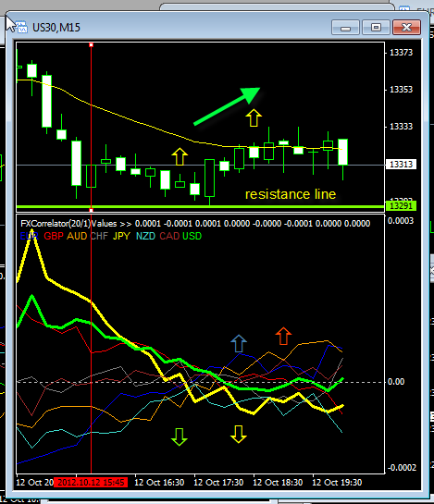Click the green 13291 price level label
Screen dimensions: 434x504
pyautogui.click(x=401, y=205)
